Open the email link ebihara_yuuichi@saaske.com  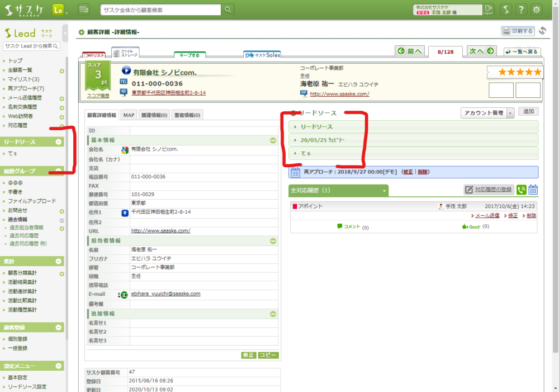(166, 294)
